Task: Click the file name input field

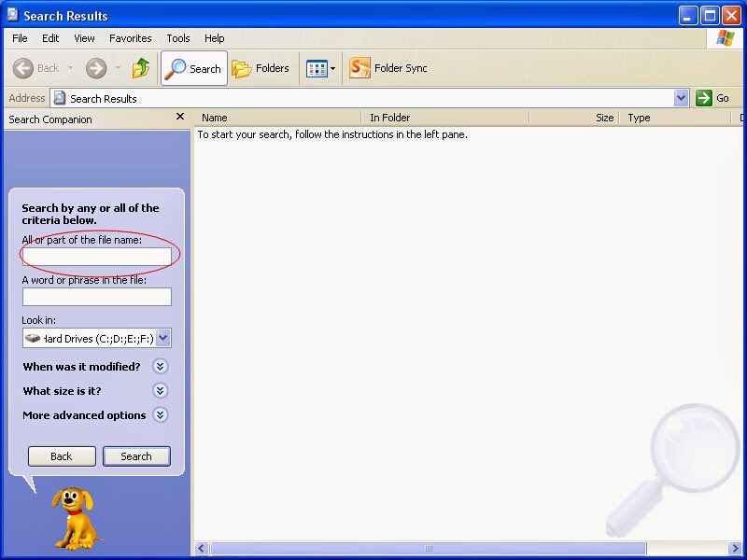Action: [x=96, y=257]
